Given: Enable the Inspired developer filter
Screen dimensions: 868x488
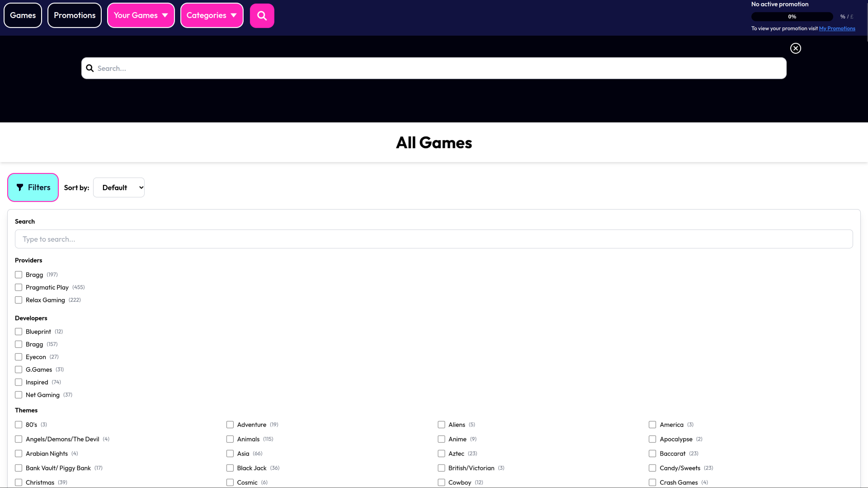Looking at the screenshot, I should click(x=19, y=382).
